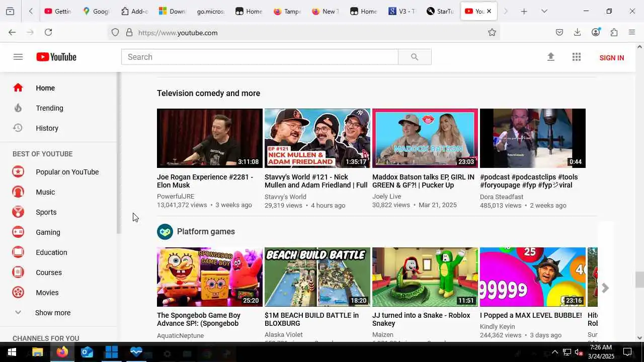Viewport: 644px width, 362px height.
Task: Click the Popular on YouTube star icon
Action: pos(18,172)
